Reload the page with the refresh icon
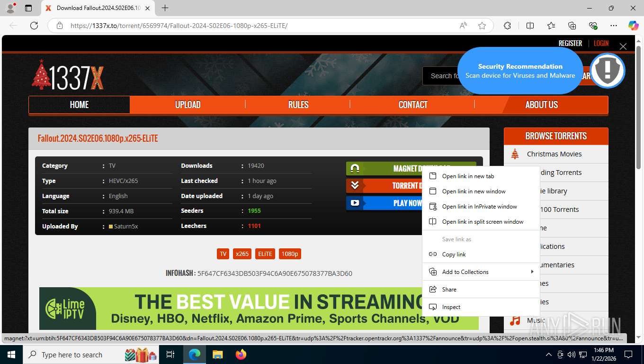The width and height of the screenshot is (644, 364). [34, 26]
